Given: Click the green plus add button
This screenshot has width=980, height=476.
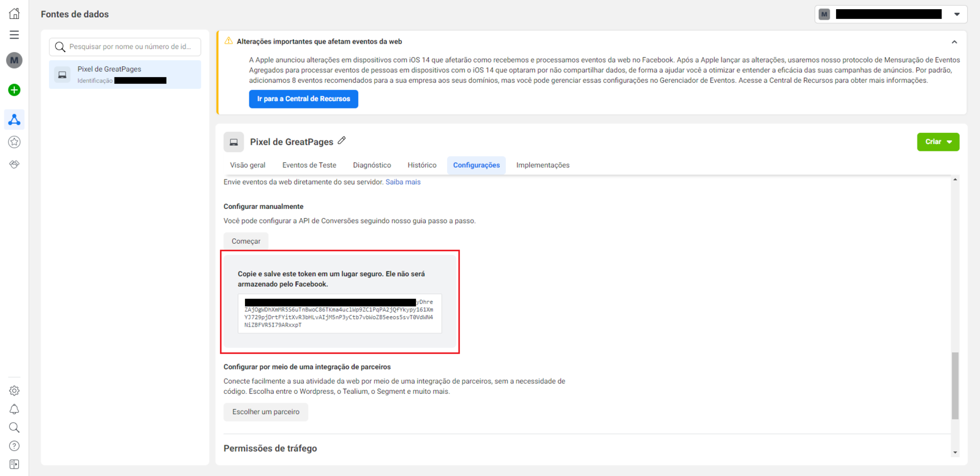Looking at the screenshot, I should (14, 90).
